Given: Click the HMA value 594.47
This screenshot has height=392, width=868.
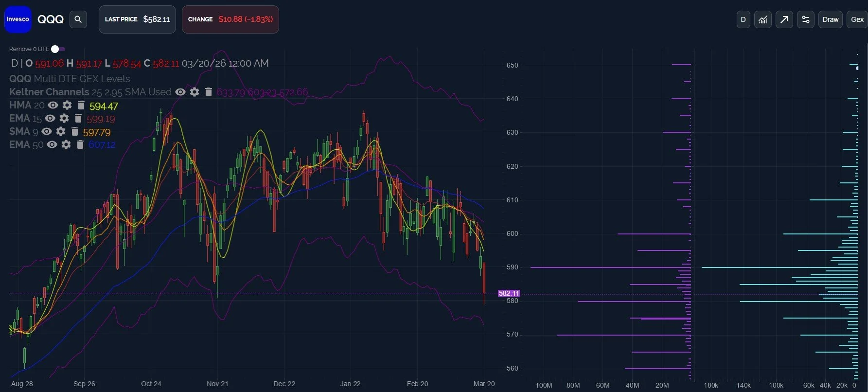Looking at the screenshot, I should (x=104, y=106).
